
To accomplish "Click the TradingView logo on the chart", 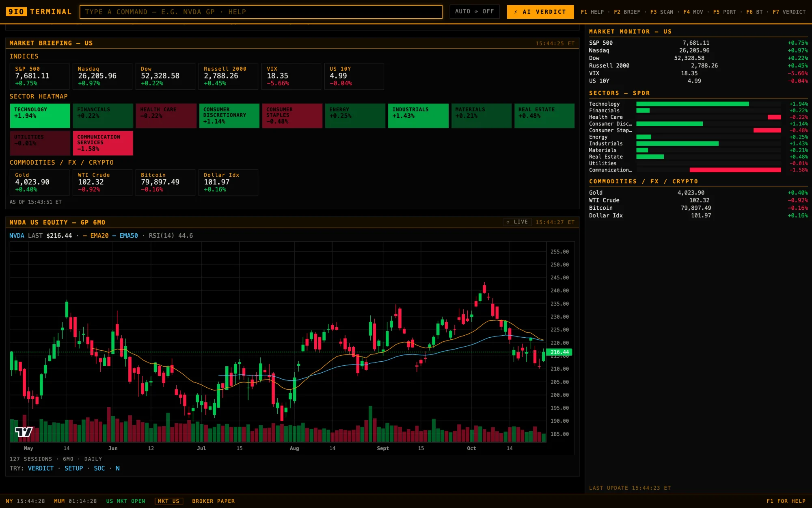I will 24,432.
